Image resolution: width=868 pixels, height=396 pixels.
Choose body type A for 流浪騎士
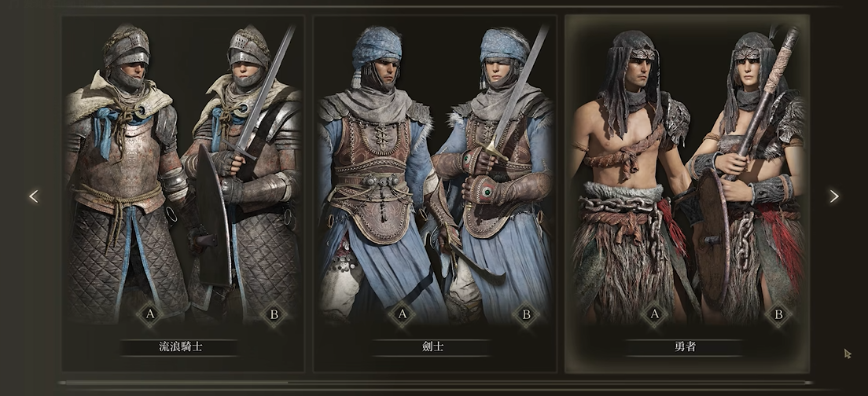pyautogui.click(x=150, y=315)
